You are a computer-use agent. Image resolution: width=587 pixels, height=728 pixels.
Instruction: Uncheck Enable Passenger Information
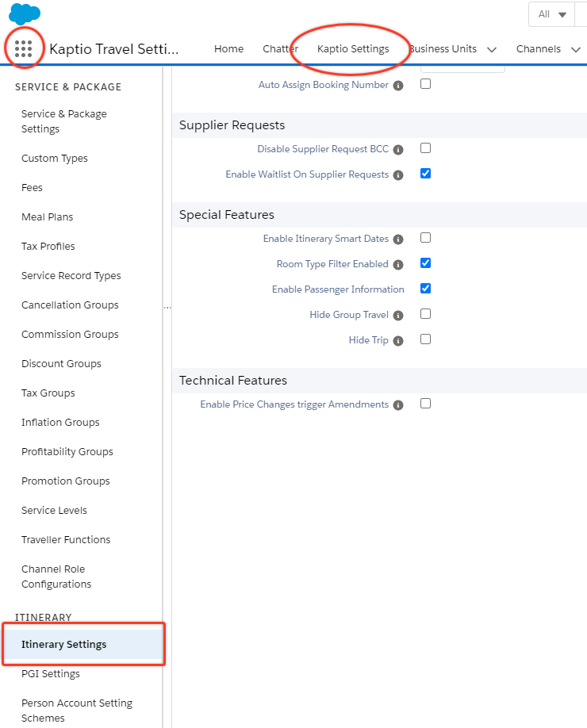point(425,289)
